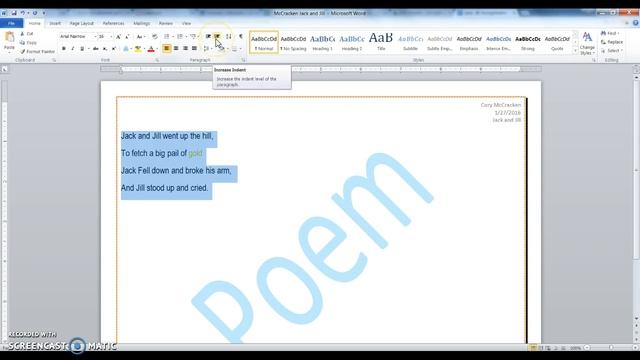The height and width of the screenshot is (360, 640).
Task: Open the Paragraph dialog launcher
Action: click(243, 60)
